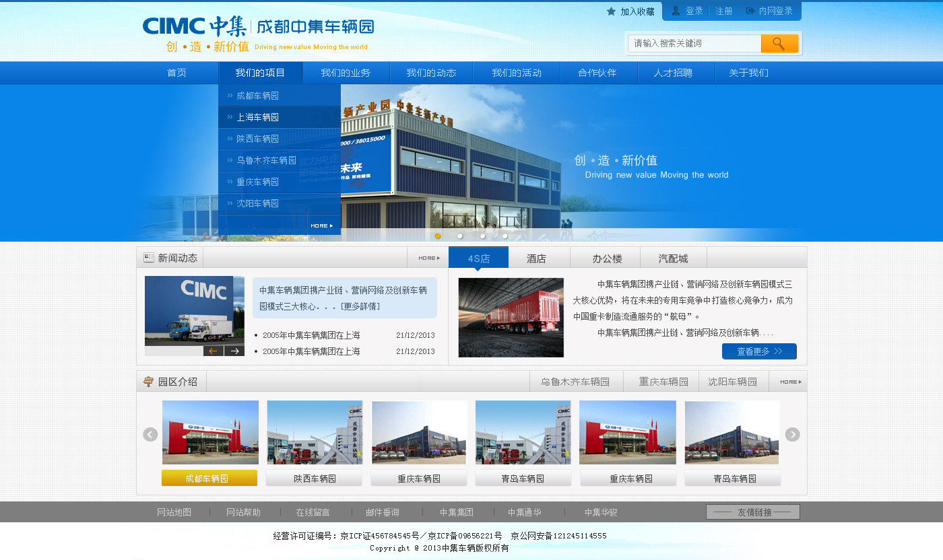This screenshot has width=943, height=560.
Task: Focus the search keyword input field
Action: pos(694,44)
